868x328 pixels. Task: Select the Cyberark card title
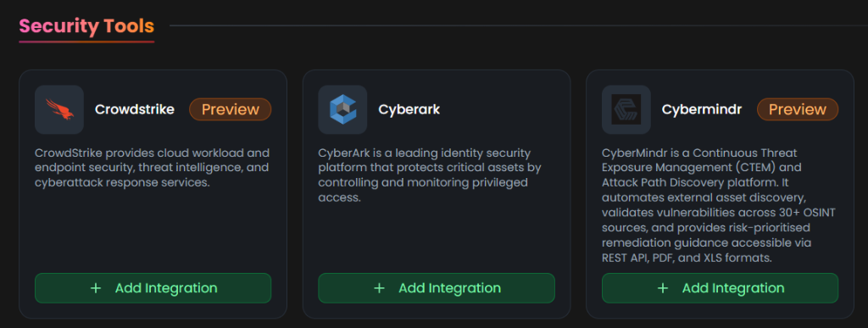pos(409,109)
